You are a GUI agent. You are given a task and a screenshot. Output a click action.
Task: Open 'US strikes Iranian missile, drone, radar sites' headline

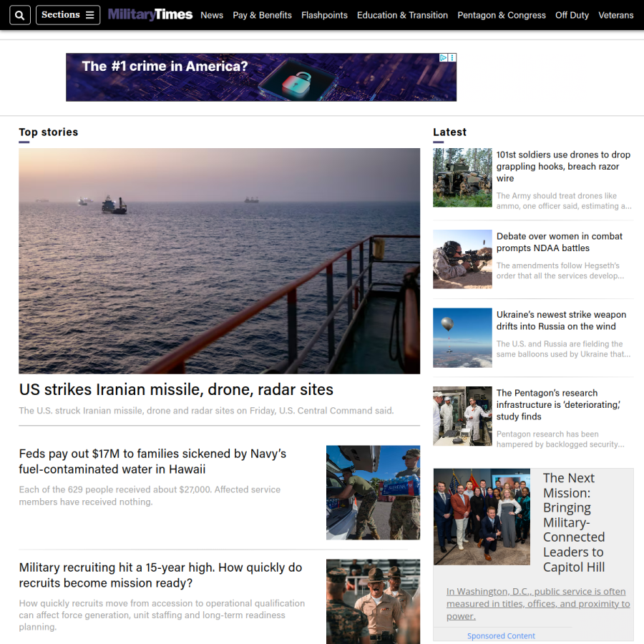(x=176, y=389)
